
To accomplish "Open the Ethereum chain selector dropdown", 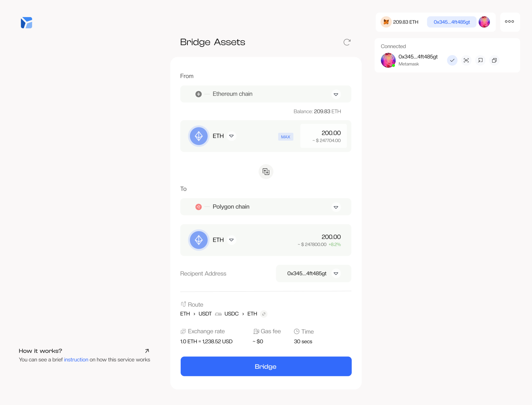I will (x=336, y=94).
